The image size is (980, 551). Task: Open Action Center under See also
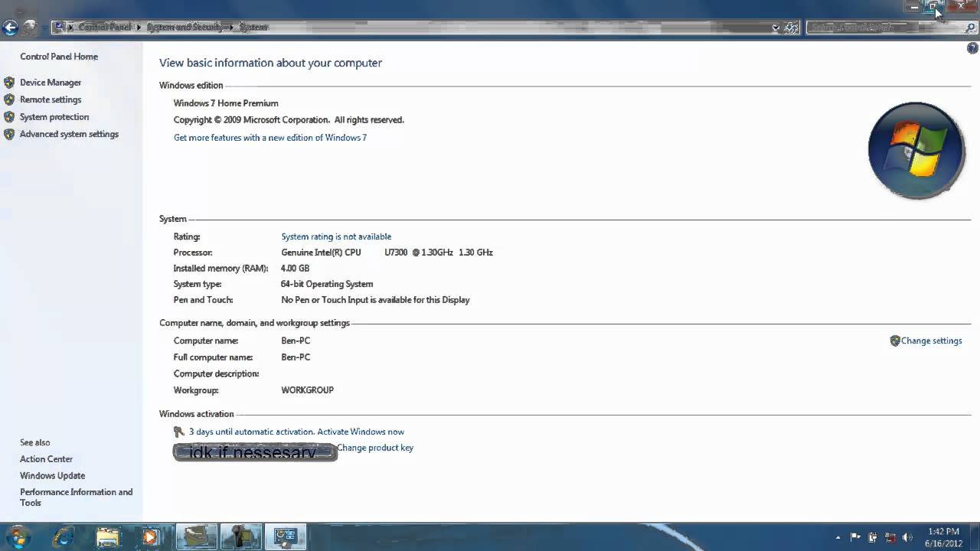pos(46,459)
